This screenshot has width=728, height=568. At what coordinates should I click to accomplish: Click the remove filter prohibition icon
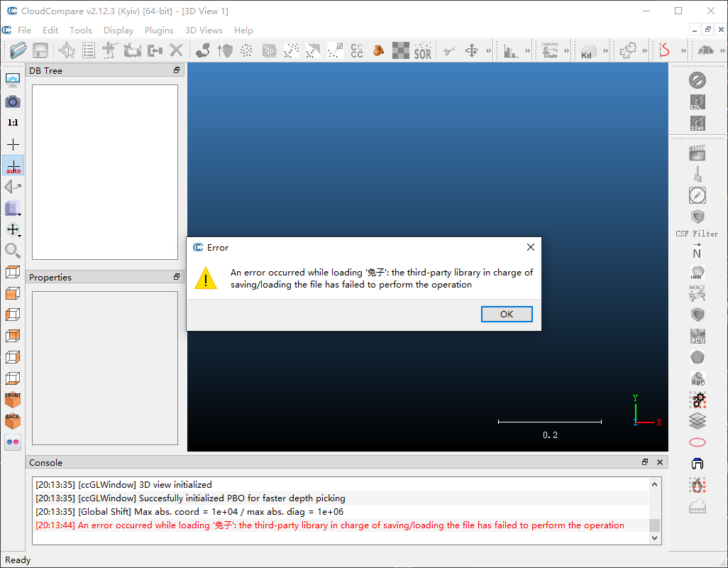pos(697,80)
